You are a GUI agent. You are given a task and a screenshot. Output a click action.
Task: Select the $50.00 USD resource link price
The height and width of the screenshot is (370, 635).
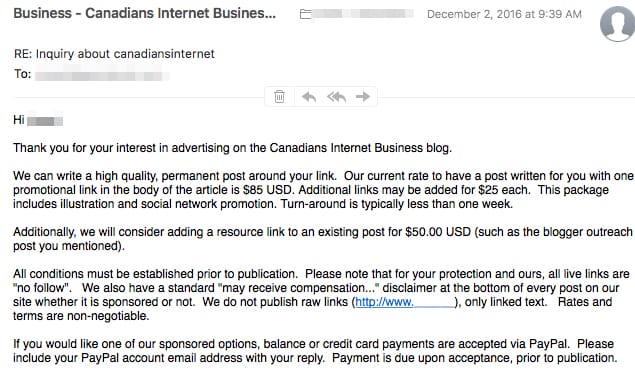438,232
